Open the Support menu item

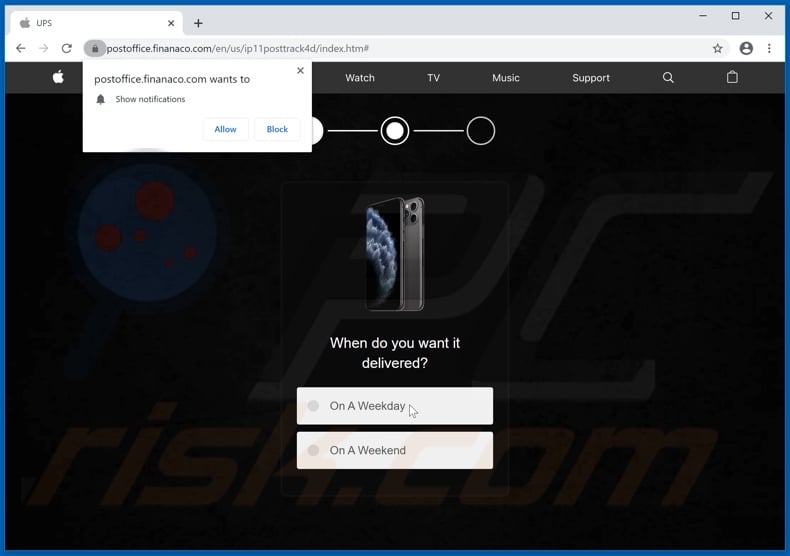(x=591, y=78)
